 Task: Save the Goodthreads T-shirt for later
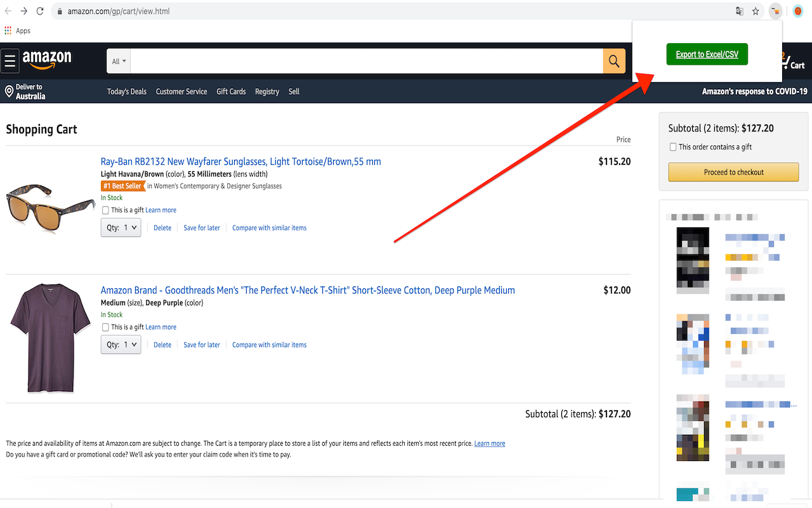pos(202,345)
